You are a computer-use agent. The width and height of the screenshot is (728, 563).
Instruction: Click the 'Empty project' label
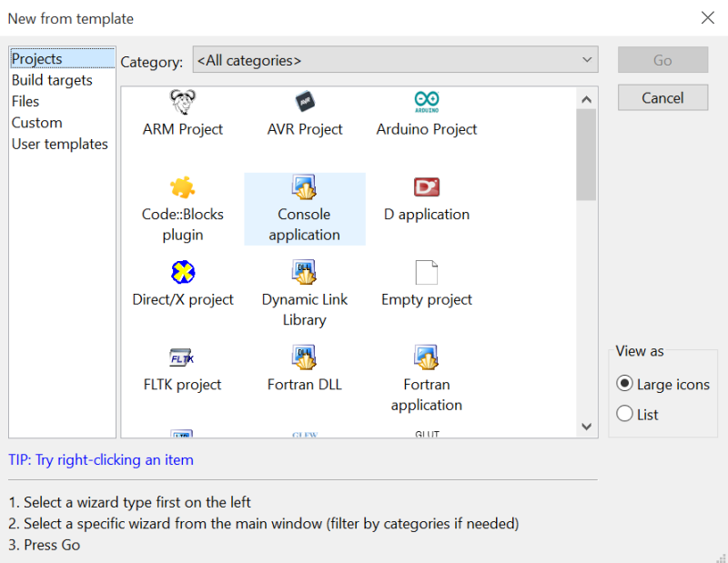(x=427, y=300)
